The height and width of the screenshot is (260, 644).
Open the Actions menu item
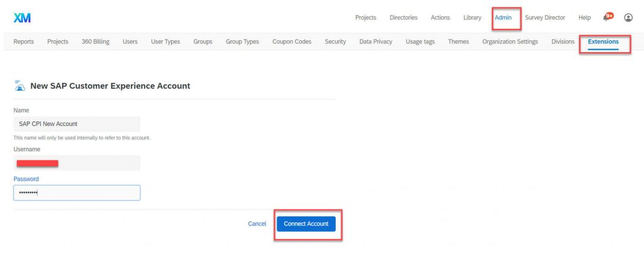coord(440,18)
